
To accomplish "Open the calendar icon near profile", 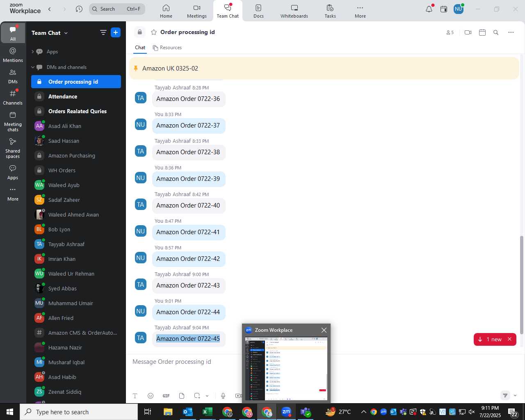I will click(x=444, y=9).
